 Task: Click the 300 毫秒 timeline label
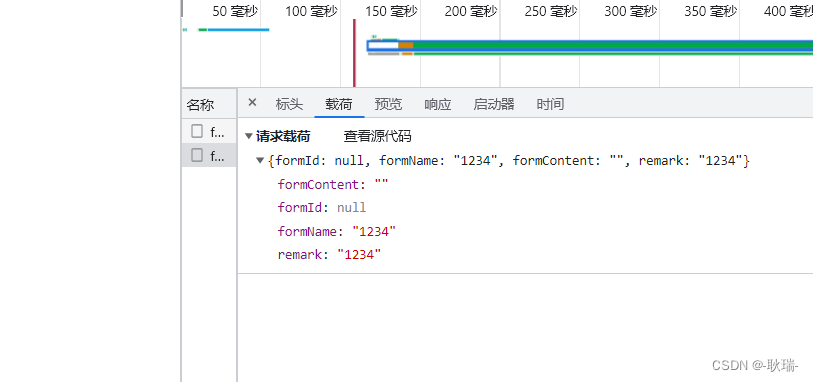[x=630, y=11]
